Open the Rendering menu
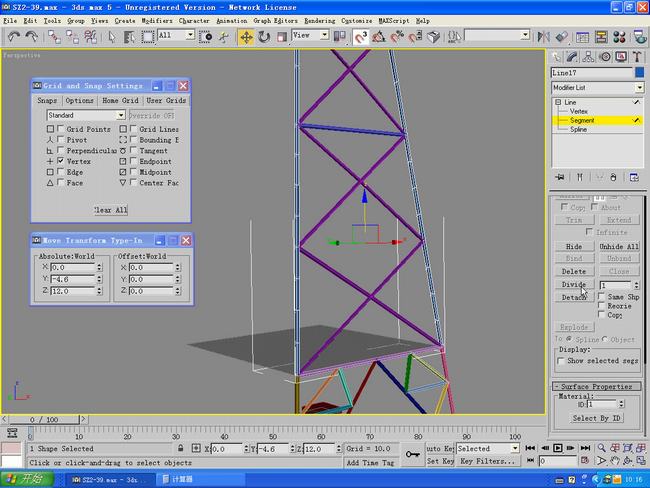Image resolution: width=650 pixels, height=488 pixels. [x=320, y=21]
